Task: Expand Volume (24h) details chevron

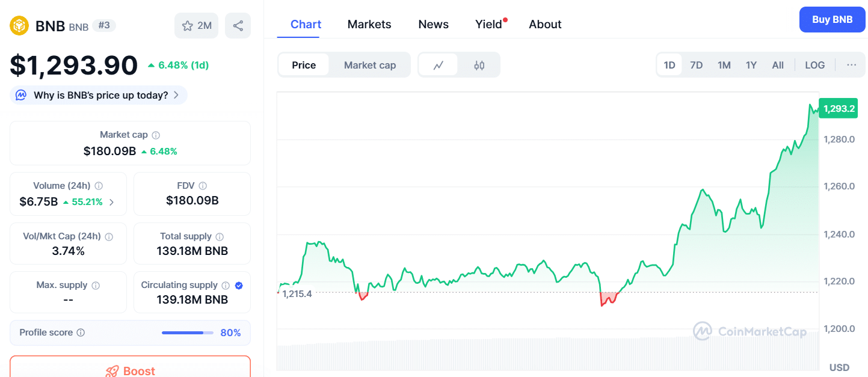Action: click(x=111, y=202)
